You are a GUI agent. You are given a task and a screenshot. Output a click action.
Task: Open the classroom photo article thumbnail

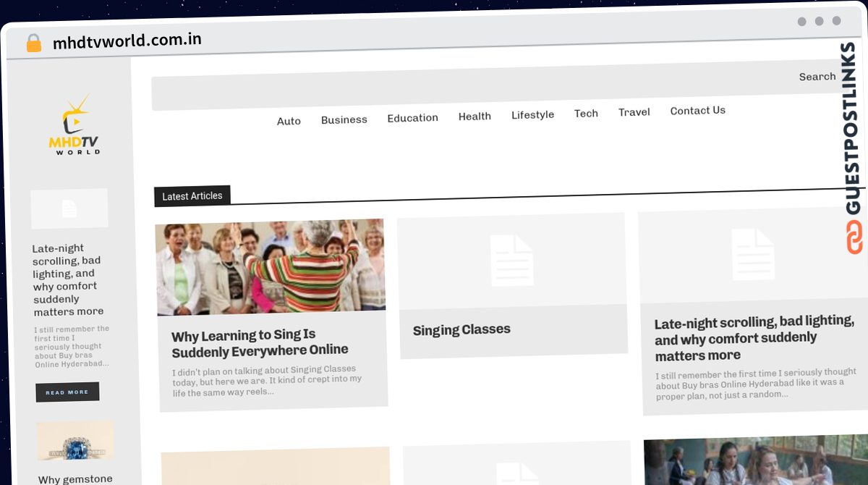756,461
